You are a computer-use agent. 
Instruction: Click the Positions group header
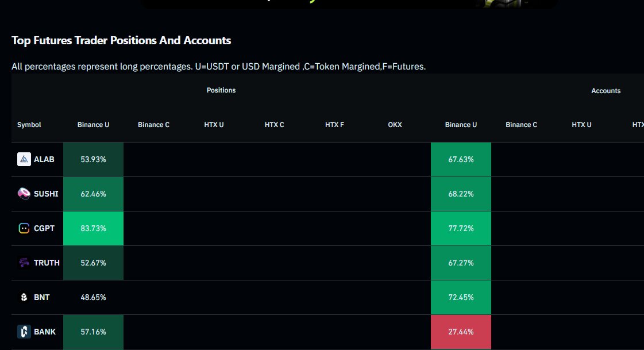221,90
